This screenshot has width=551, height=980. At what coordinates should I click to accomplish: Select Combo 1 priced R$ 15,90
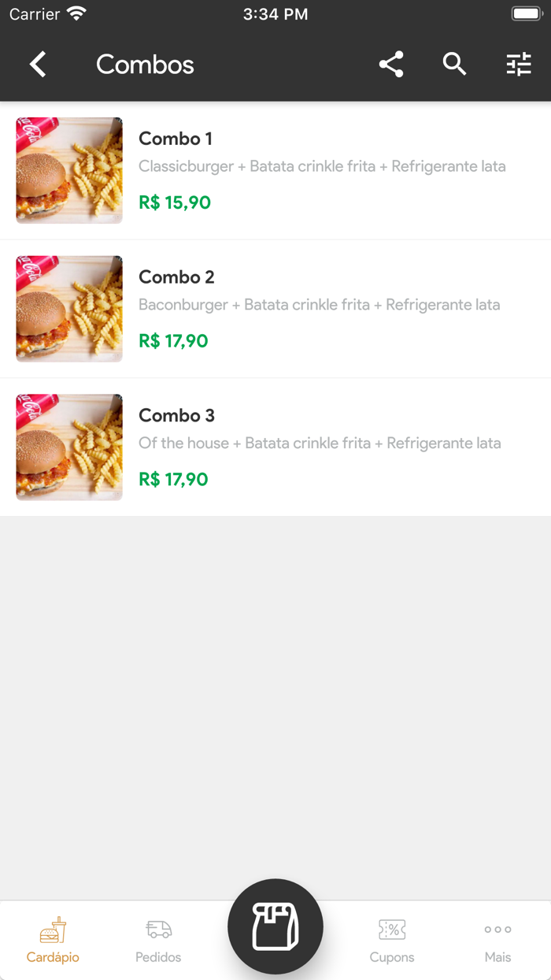pos(275,170)
